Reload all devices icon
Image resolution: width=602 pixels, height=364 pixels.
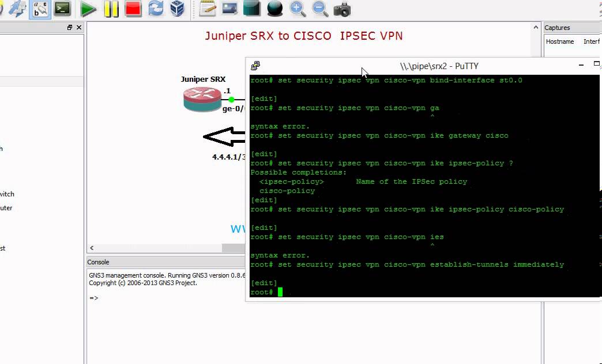[x=156, y=9]
